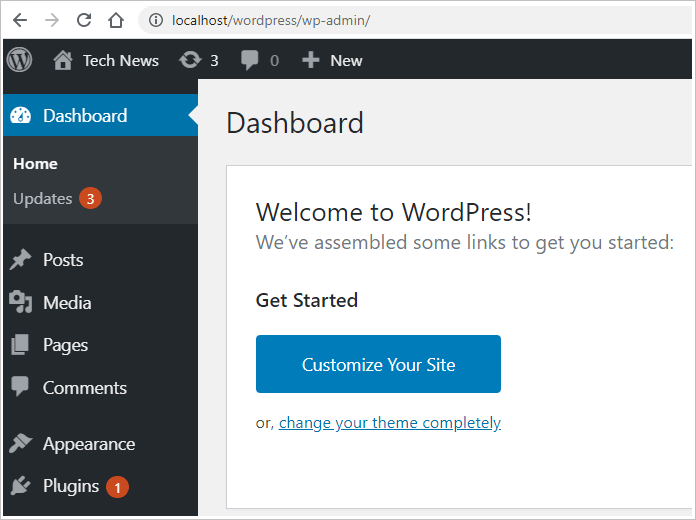
Task: Open the Posts menu
Action: click(63, 260)
